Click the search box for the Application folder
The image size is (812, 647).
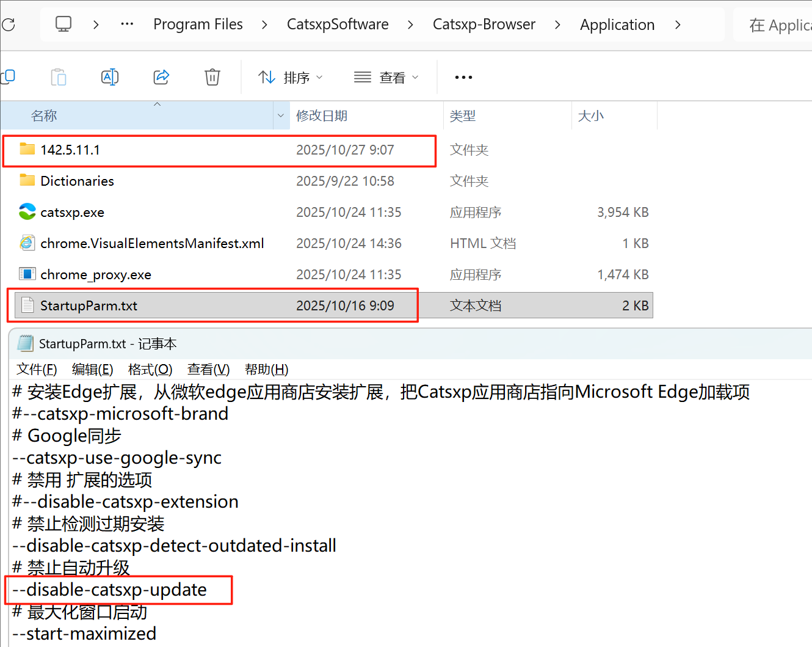click(781, 24)
